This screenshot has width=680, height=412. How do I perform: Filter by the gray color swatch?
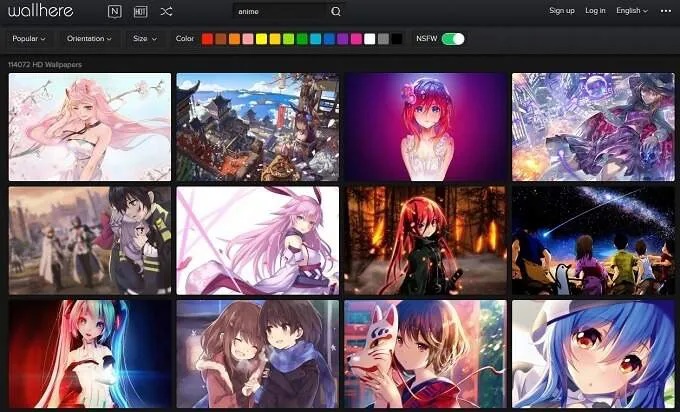coord(383,39)
